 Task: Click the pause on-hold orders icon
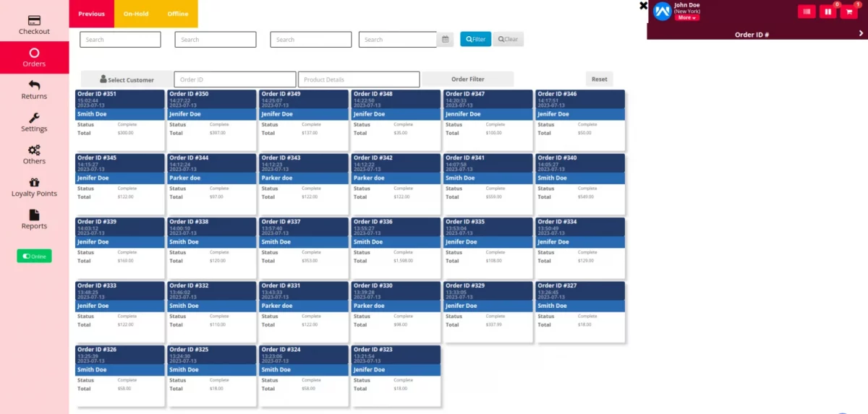tap(827, 12)
